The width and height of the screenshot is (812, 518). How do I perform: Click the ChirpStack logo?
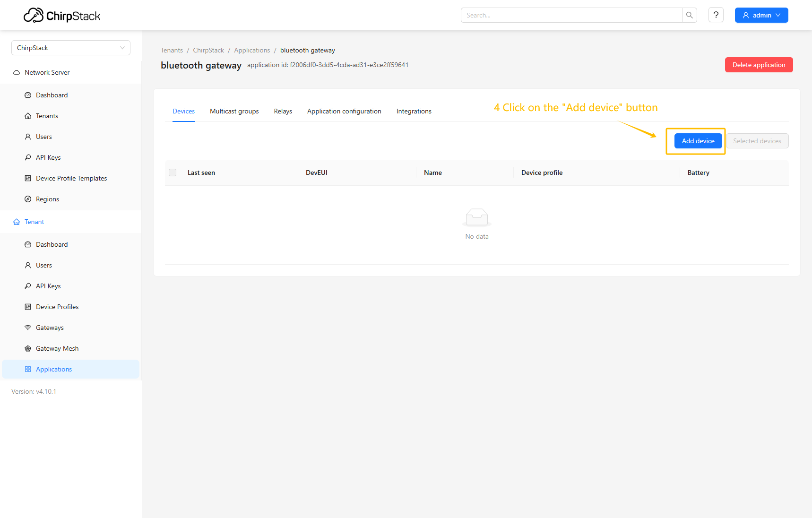coord(62,16)
